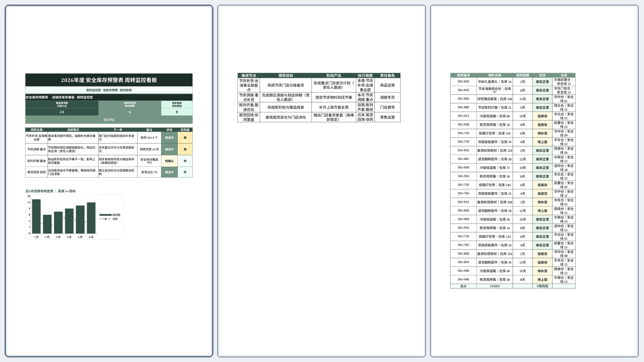Click the 责任角色 column header

click(x=387, y=75)
